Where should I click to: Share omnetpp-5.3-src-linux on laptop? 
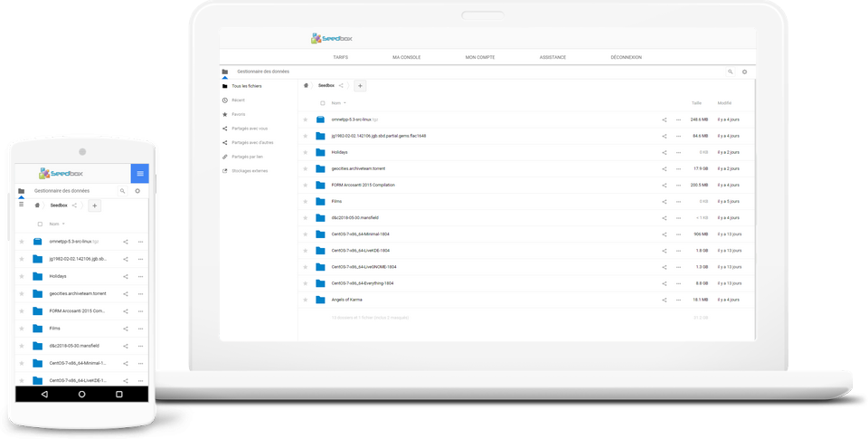(x=665, y=119)
